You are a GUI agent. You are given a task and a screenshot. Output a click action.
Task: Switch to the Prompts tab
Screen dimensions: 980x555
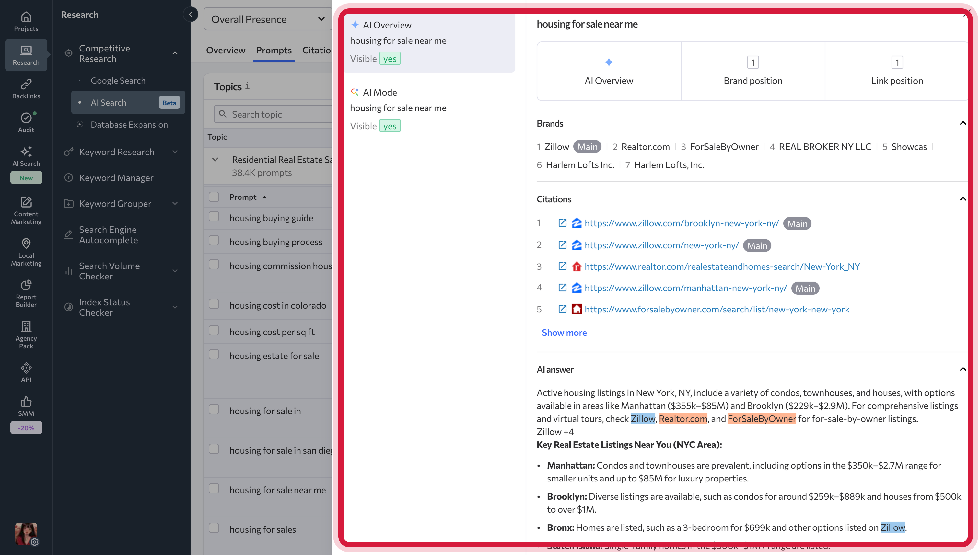coord(274,50)
